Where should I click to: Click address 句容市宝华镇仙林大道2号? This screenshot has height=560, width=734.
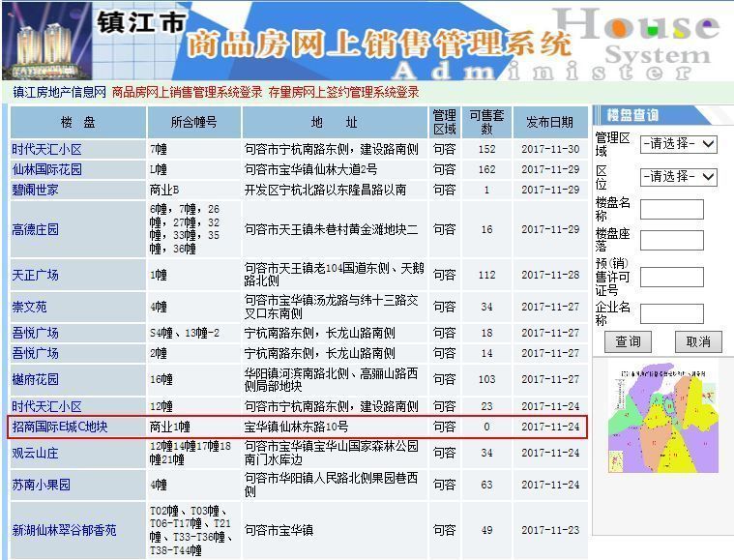coord(310,169)
